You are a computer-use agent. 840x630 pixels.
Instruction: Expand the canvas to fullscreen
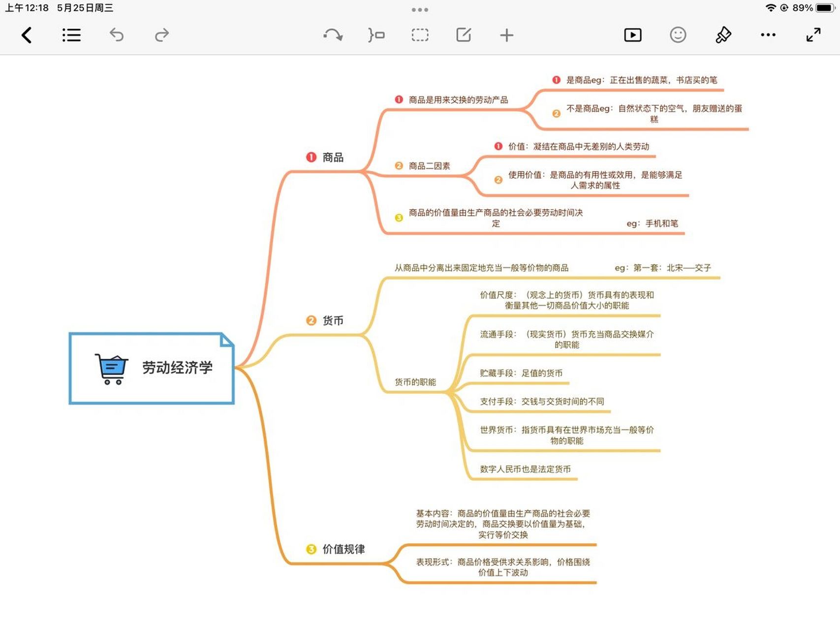[x=813, y=35]
